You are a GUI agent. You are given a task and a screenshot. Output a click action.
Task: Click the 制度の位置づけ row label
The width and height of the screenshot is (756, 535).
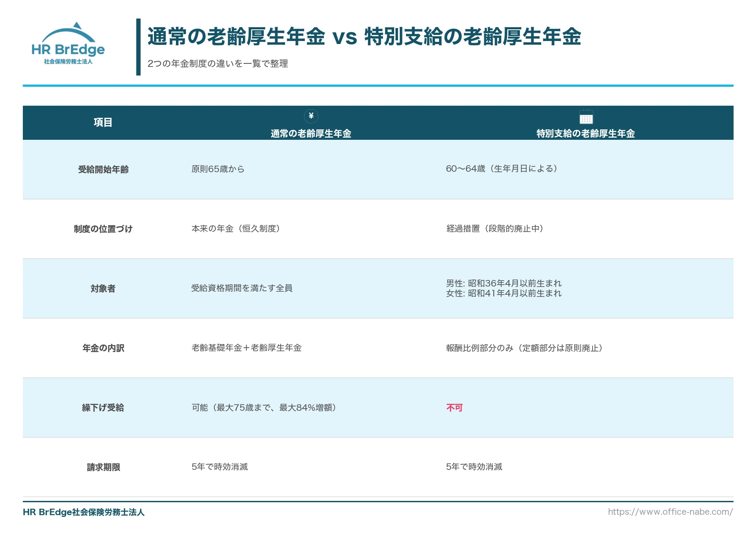pyautogui.click(x=103, y=229)
